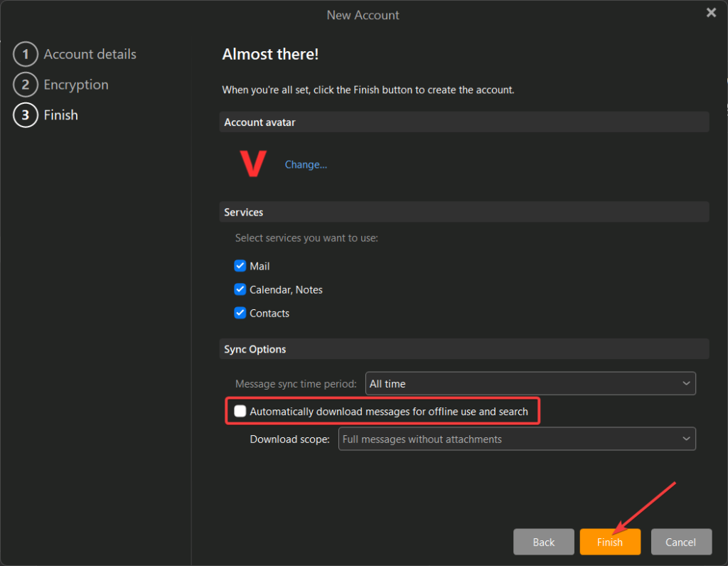Click the step 2 circle icon
Image resolution: width=728 pixels, height=566 pixels.
coord(26,85)
